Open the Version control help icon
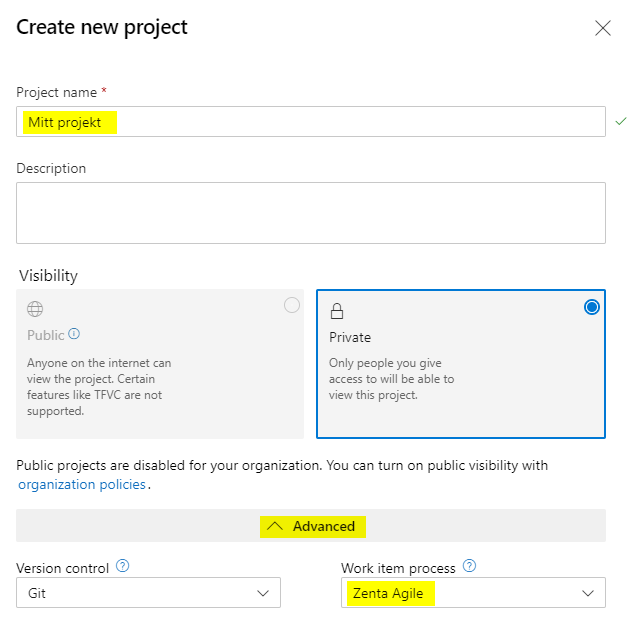This screenshot has height=633, width=630. click(123, 567)
